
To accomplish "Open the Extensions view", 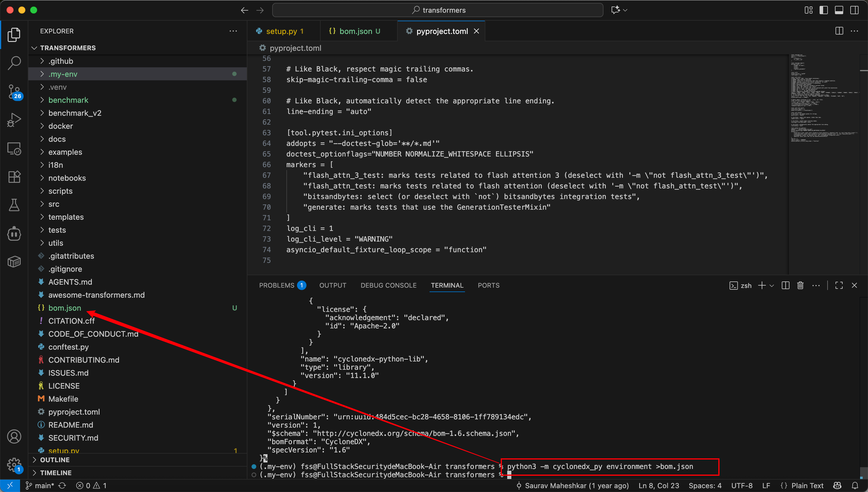I will (x=14, y=177).
